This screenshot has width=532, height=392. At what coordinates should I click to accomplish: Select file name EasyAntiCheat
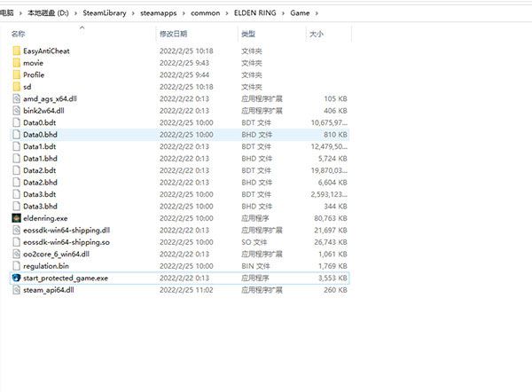point(46,51)
